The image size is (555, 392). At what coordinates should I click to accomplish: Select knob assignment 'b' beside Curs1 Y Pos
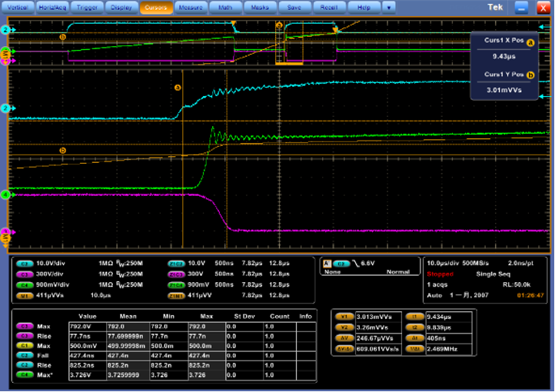(530, 75)
